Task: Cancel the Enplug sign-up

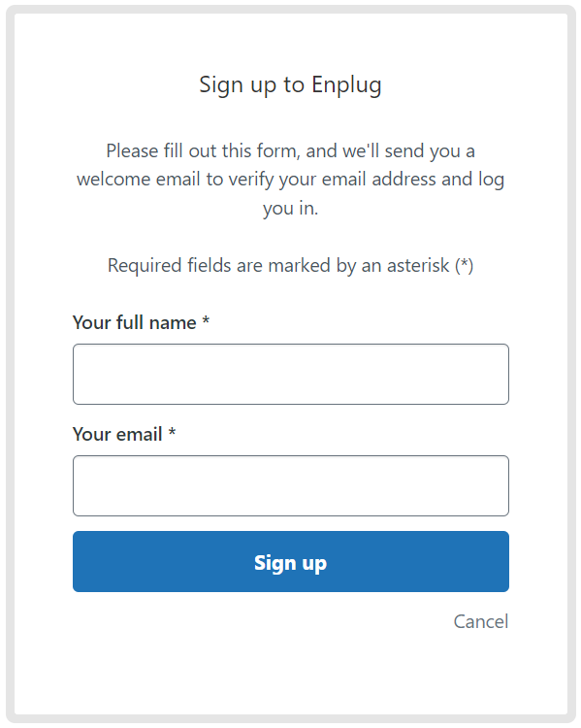Action: click(481, 621)
